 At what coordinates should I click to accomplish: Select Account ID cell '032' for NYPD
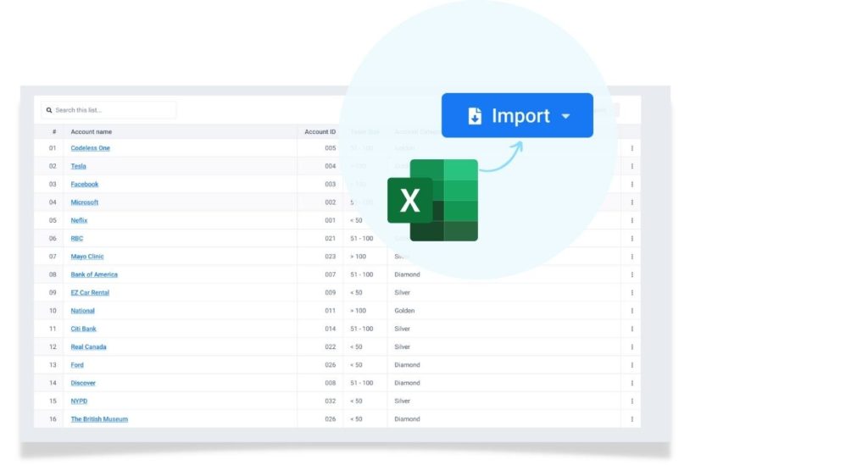pyautogui.click(x=330, y=401)
